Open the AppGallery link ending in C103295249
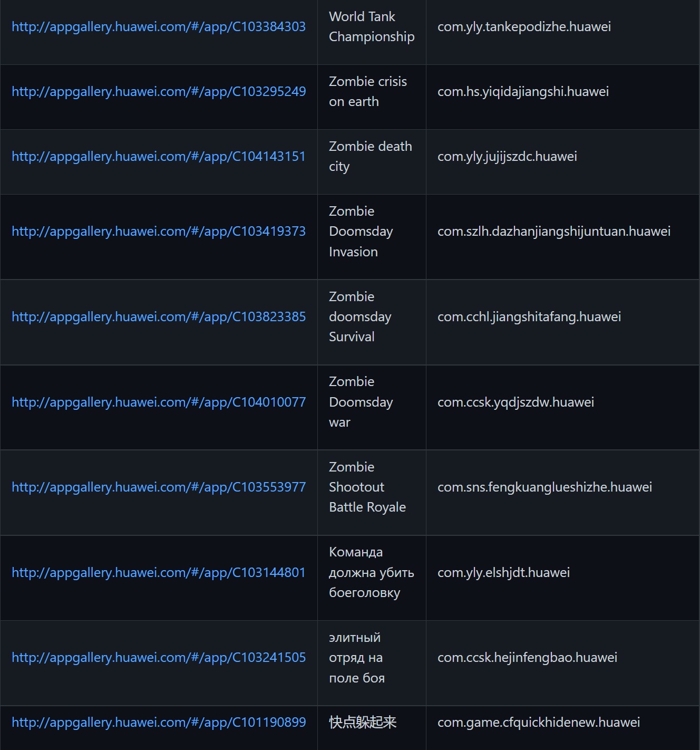 159,92
